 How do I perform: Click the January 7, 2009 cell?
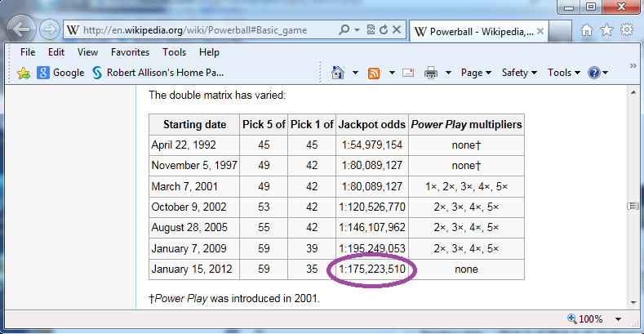194,248
